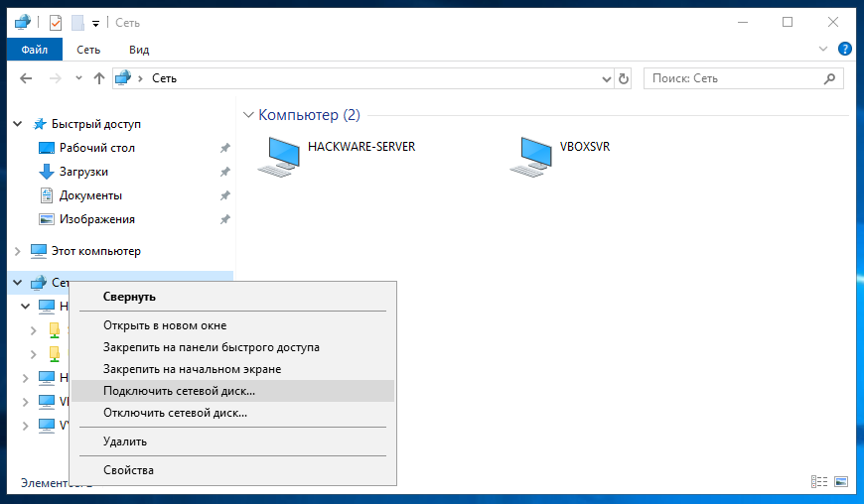Click the HACKWARE-SERVER computer icon

(x=278, y=155)
